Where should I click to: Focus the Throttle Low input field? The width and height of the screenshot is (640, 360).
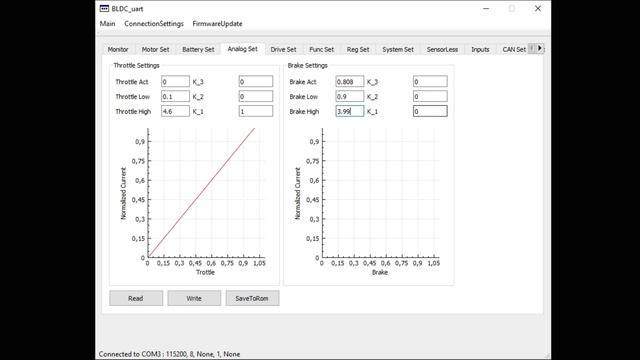[175, 96]
